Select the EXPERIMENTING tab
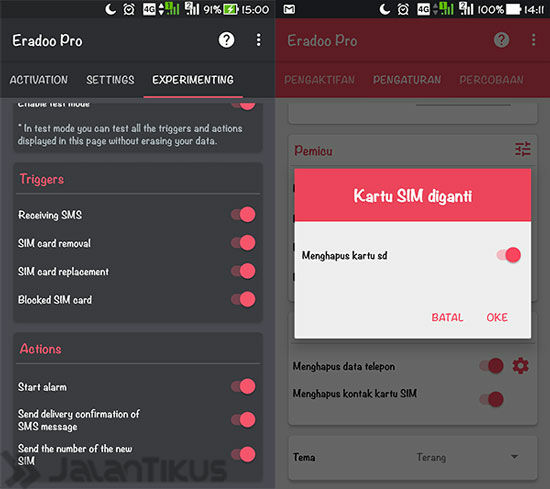This screenshot has height=489, width=550. pyautogui.click(x=193, y=80)
